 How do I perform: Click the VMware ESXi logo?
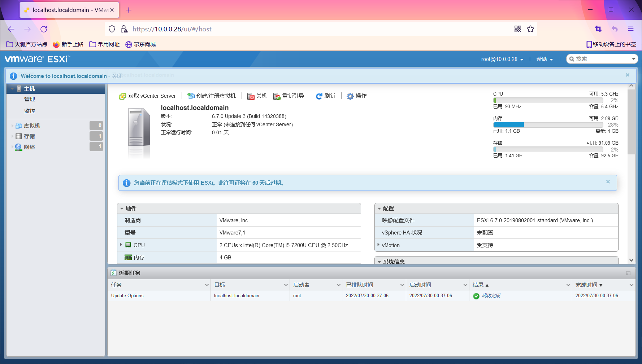click(37, 59)
